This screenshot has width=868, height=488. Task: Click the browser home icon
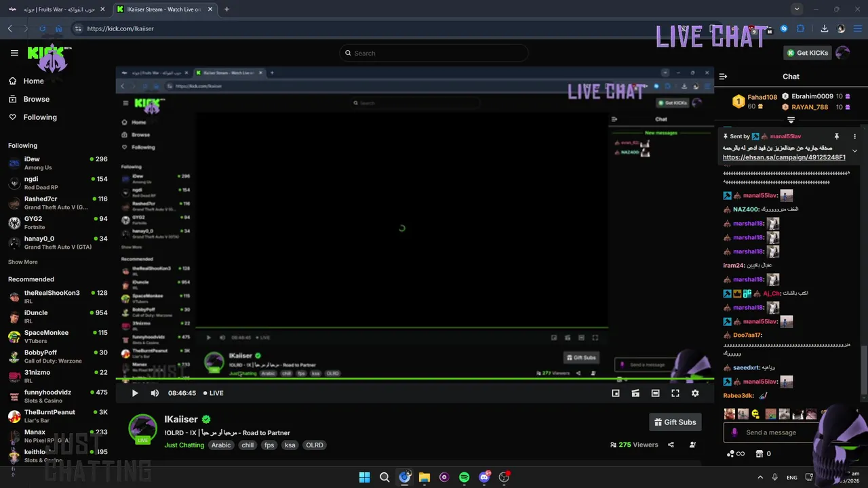58,28
